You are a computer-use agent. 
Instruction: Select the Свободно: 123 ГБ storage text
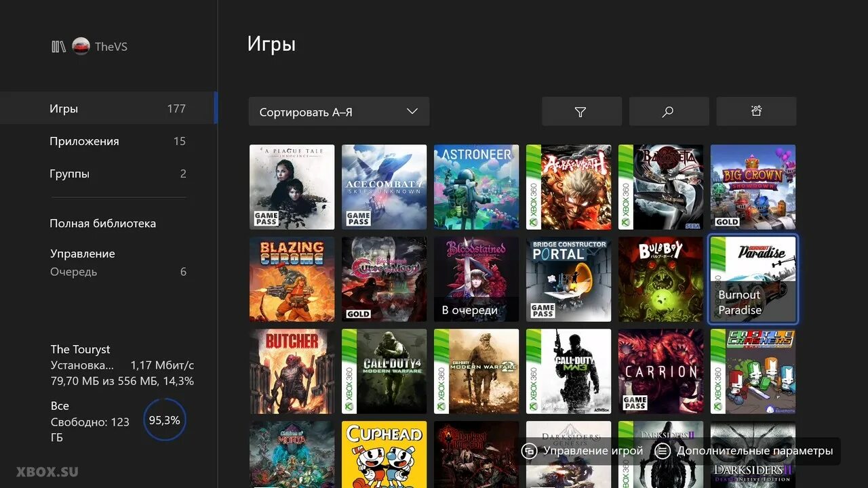tap(90, 430)
